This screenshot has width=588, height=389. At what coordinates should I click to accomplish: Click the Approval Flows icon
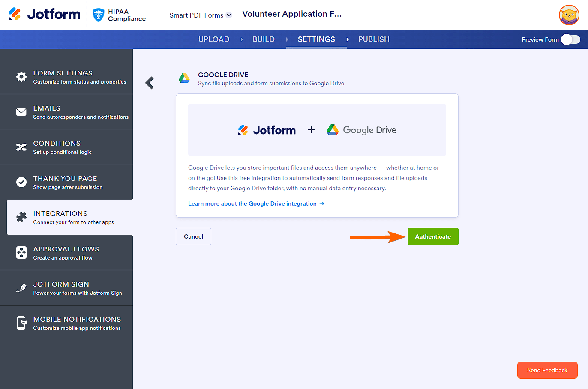(21, 253)
